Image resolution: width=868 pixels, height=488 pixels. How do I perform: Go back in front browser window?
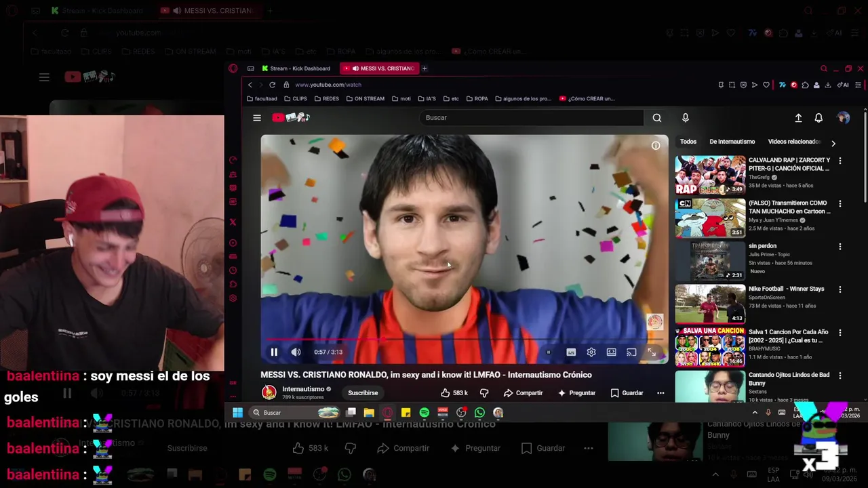tap(250, 85)
